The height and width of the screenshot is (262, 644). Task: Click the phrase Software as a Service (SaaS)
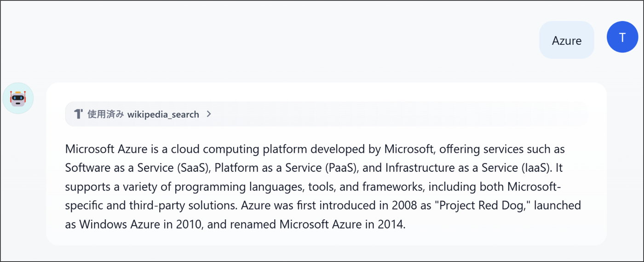tap(138, 168)
